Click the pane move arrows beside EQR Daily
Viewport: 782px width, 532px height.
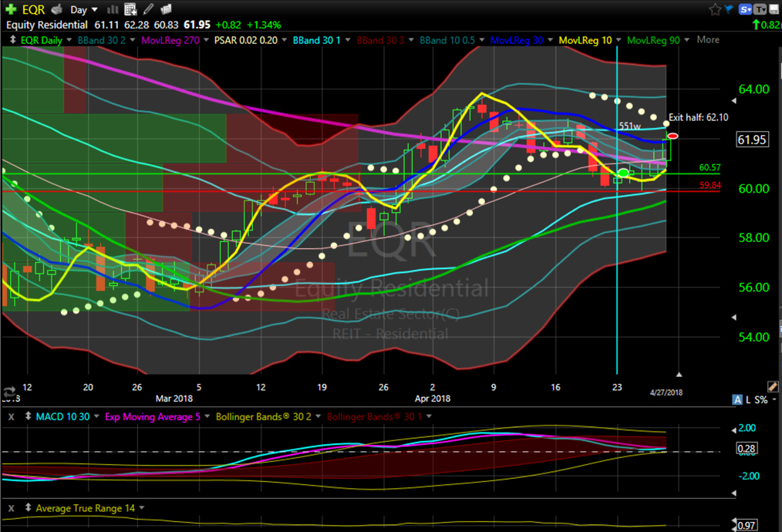click(x=12, y=39)
